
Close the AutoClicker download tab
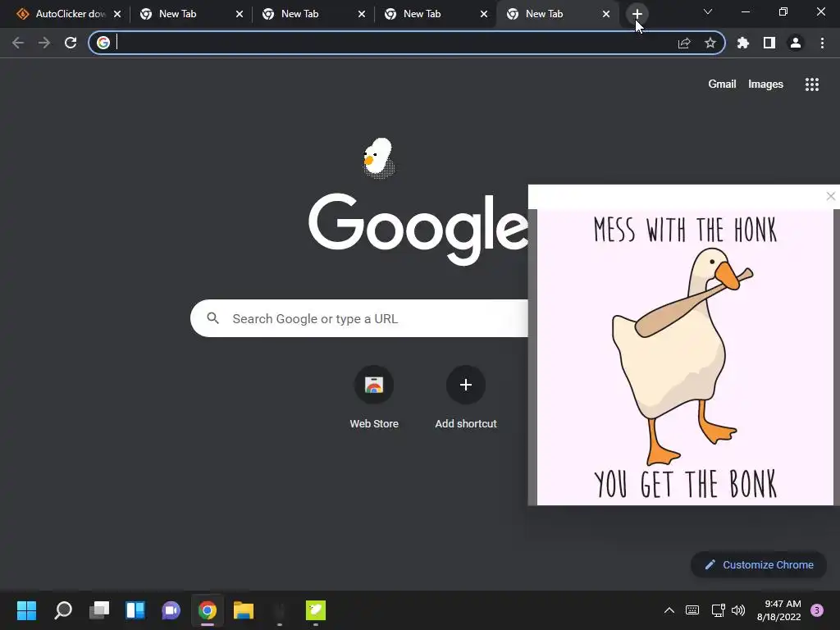click(x=117, y=14)
